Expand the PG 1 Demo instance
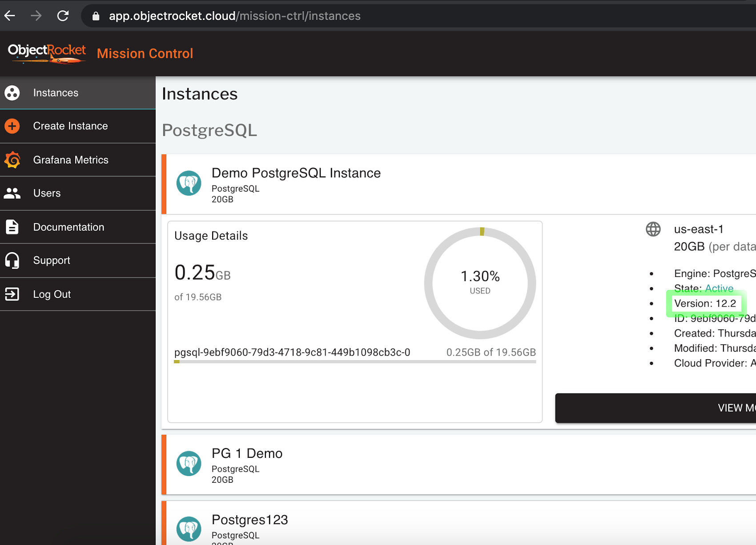Viewport: 756px width, 545px height. pos(458,465)
